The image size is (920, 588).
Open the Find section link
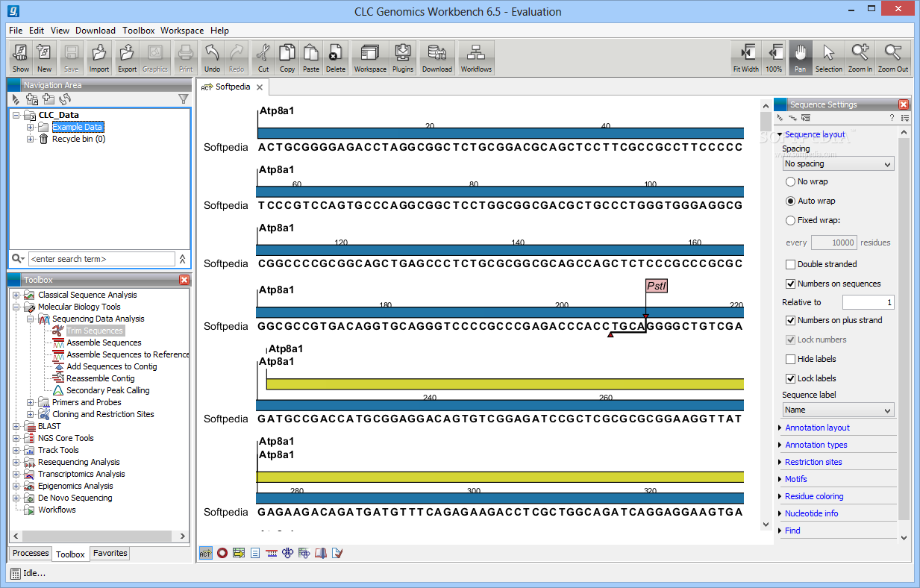[792, 531]
